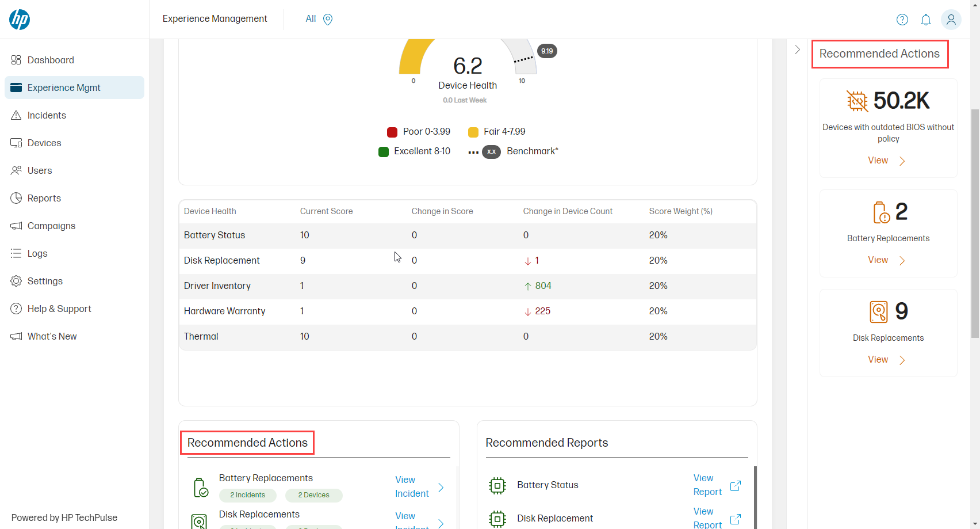The height and width of the screenshot is (529, 980).
Task: Click the user account avatar icon
Action: point(951,19)
